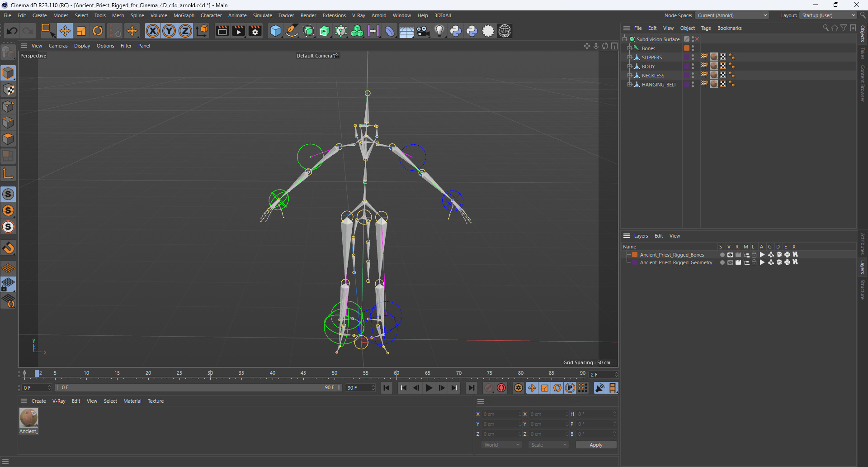The height and width of the screenshot is (467, 868).
Task: Enable the first Snap S icon
Action: tap(8, 194)
